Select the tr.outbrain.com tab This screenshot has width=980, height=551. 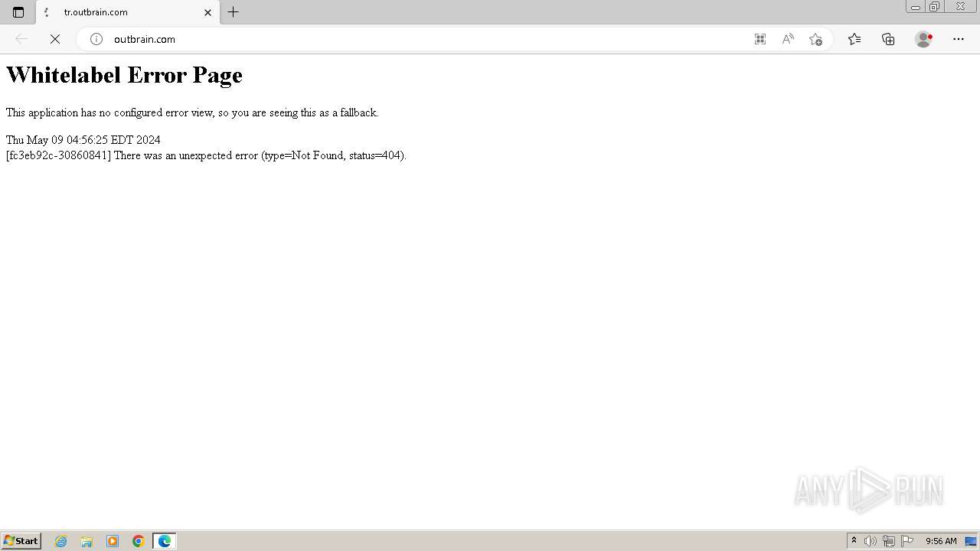coord(128,12)
